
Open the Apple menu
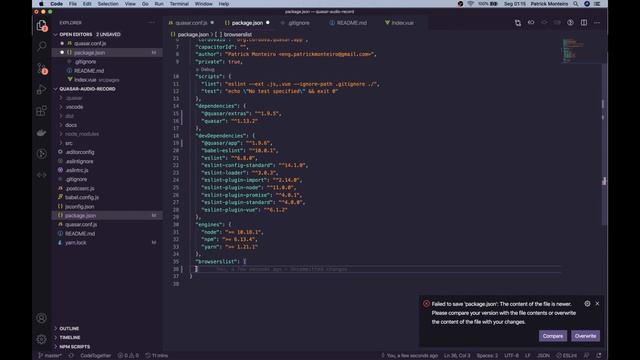41,4
